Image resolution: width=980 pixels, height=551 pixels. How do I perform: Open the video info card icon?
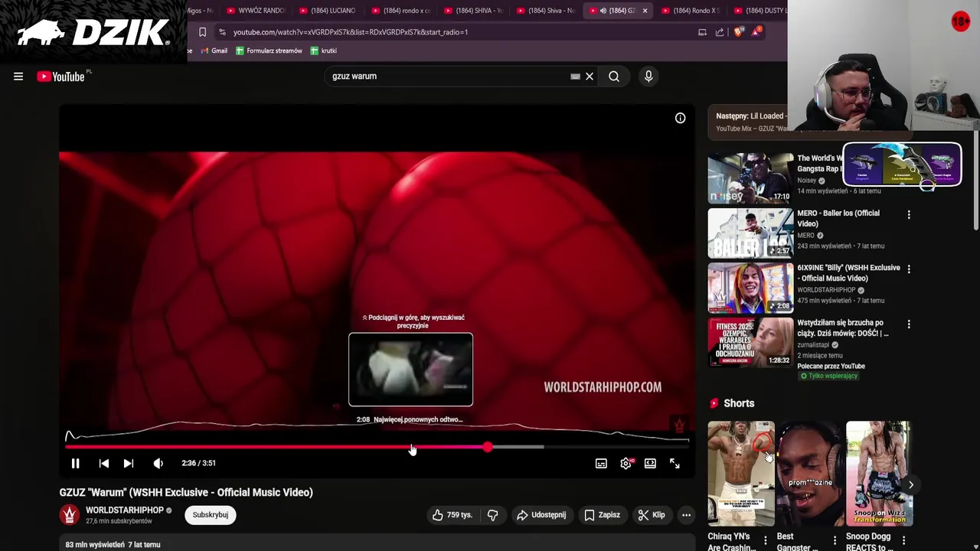coord(680,118)
